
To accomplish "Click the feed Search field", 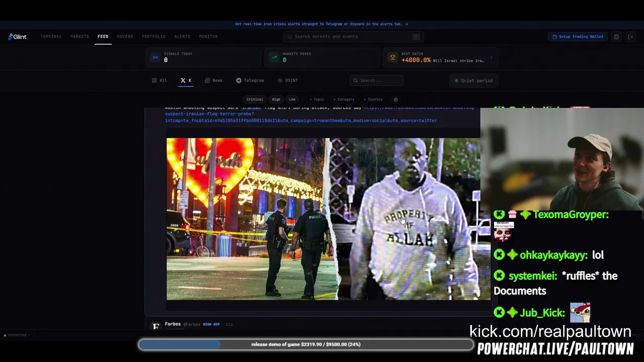I will click(x=376, y=80).
